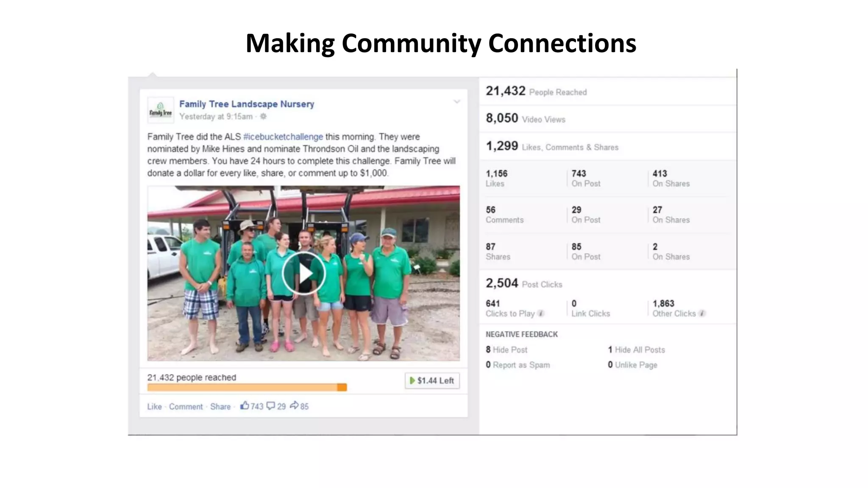Click the orange people reached progress bar

click(247, 387)
